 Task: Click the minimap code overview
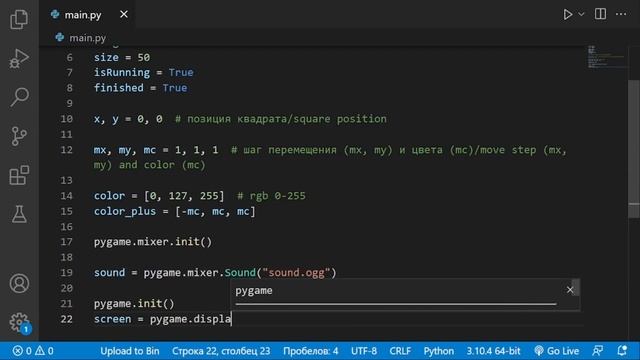[606, 57]
